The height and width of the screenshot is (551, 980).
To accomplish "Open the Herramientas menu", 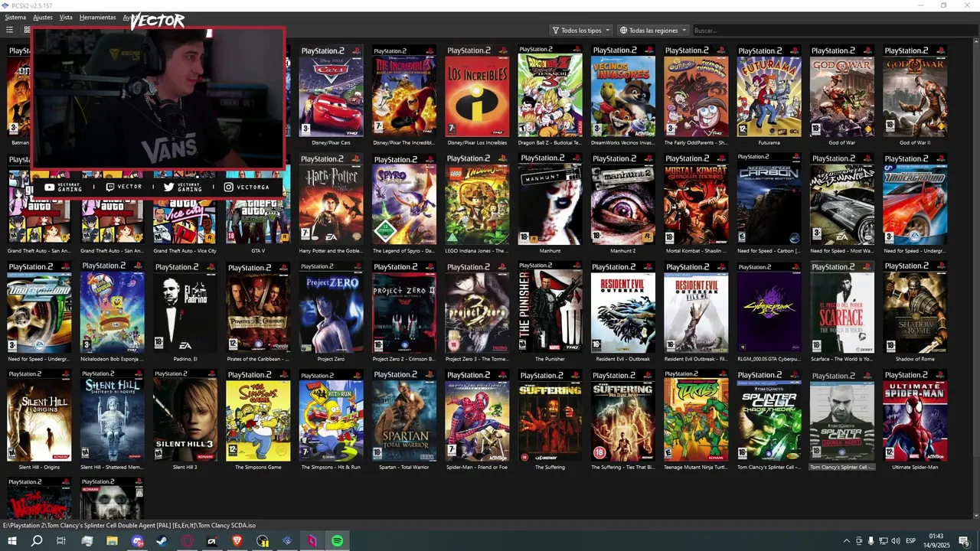I will (x=98, y=17).
